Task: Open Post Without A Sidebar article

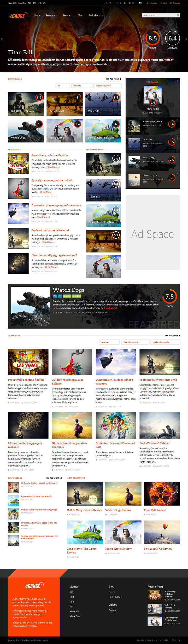Action: pos(155,443)
